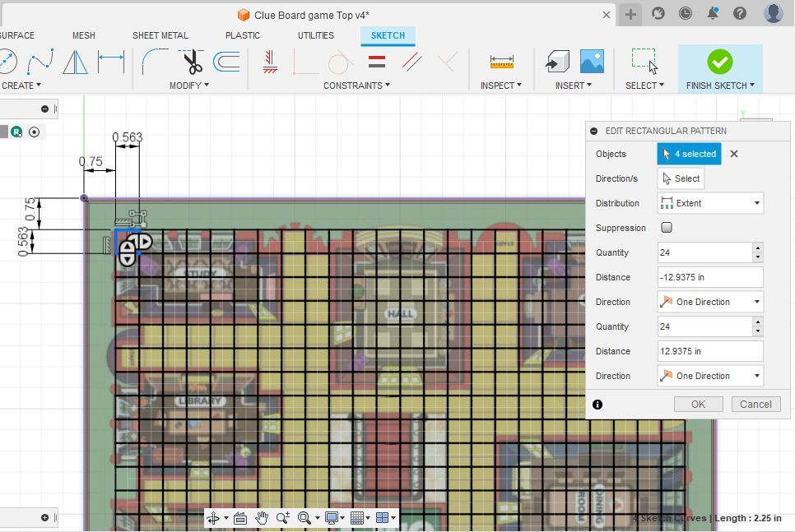Select the Trim scissors tool
The height and width of the screenshot is (532, 795).
click(192, 62)
